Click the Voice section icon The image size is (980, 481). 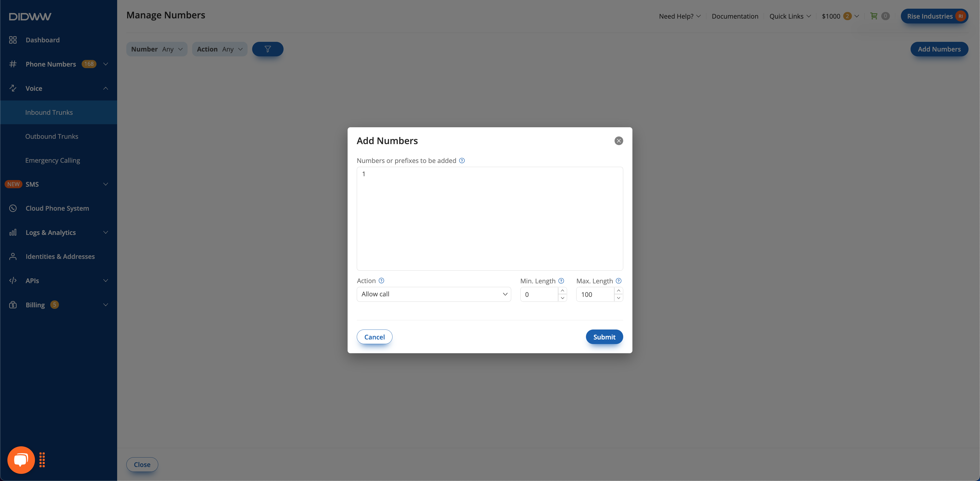(x=13, y=88)
